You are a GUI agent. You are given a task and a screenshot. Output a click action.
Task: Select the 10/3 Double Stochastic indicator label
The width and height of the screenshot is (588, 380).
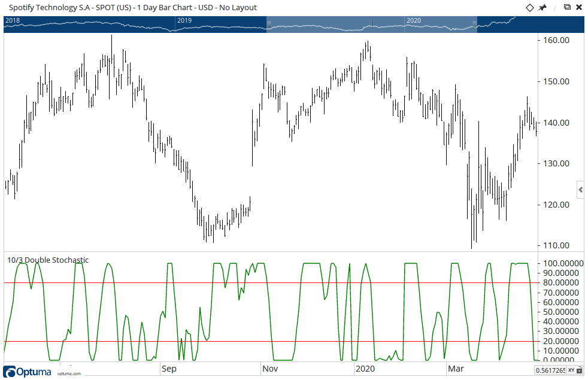[x=48, y=260]
